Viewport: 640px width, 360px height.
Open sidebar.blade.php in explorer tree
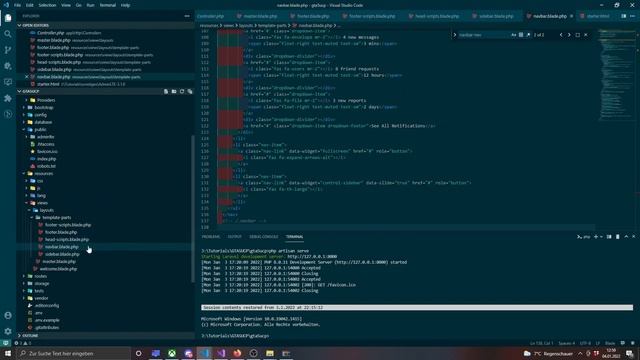coord(62,254)
